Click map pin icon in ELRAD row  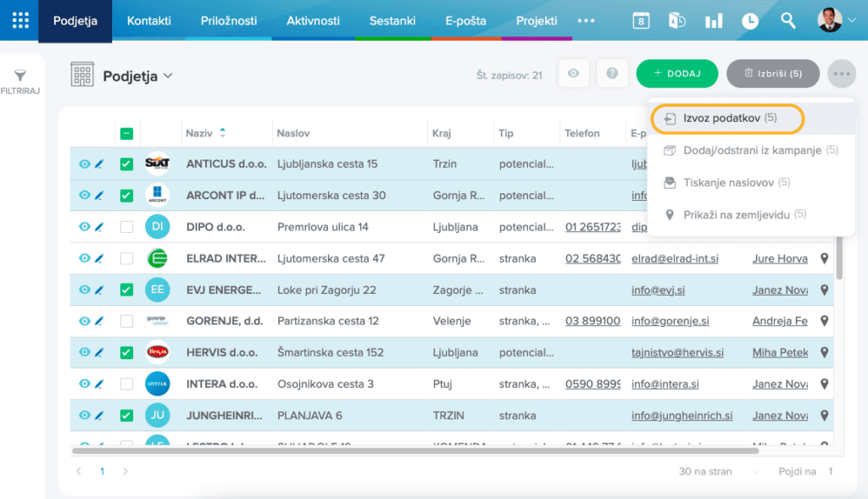tap(824, 258)
